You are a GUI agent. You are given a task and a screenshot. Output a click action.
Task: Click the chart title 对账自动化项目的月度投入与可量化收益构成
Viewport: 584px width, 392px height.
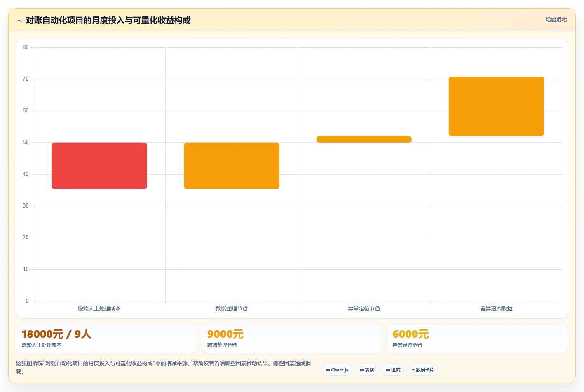pyautogui.click(x=108, y=20)
